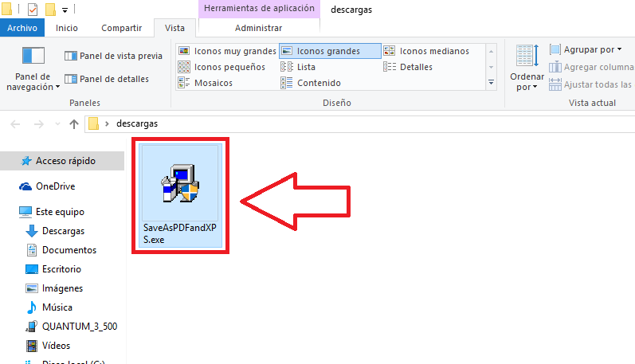Click descargas in the address bar

click(x=137, y=124)
